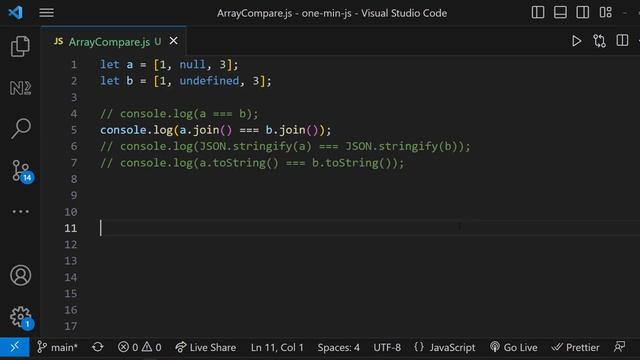Click commented console.log(a === b) line
This screenshot has width=640, height=360.
click(x=179, y=113)
